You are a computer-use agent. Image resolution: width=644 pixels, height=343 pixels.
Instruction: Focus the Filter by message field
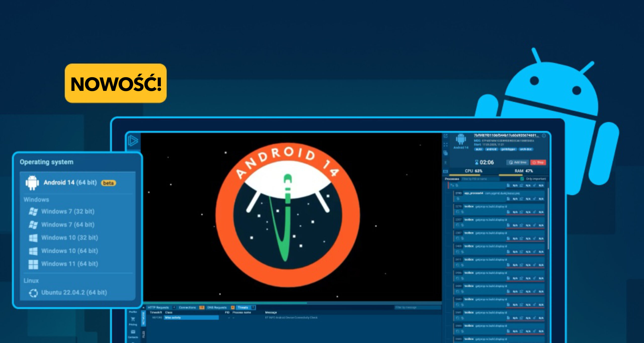(x=417, y=308)
